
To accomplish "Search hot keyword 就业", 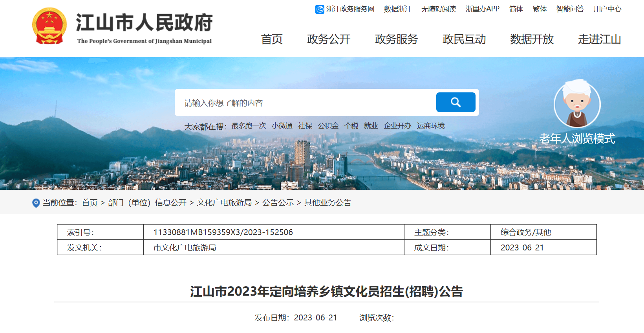I will [371, 126].
